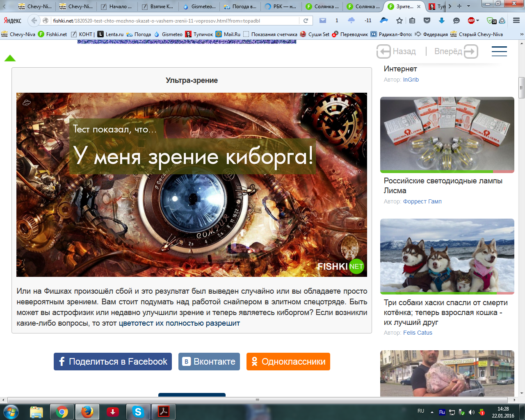Screen dimensions: 525x420
Task: Switch to the Gismeteo tab
Action: pos(199,7)
